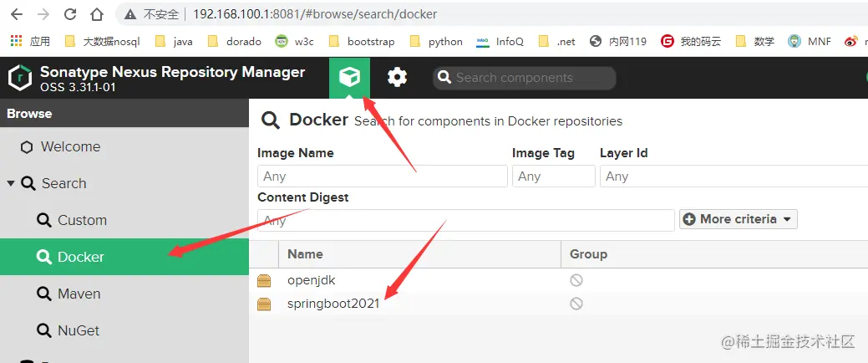
Task: Click the Docker search page magnifier icon
Action: click(271, 120)
